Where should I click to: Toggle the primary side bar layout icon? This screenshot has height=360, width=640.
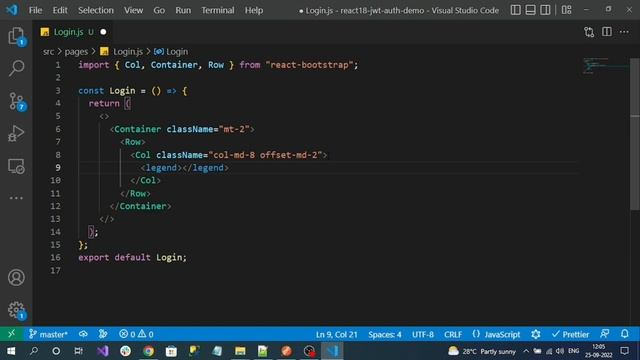516,10
